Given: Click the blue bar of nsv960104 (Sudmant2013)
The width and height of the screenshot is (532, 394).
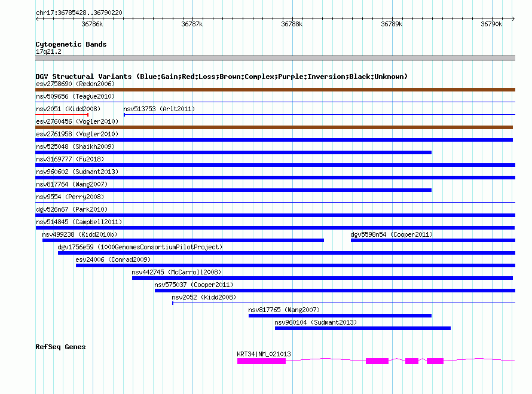Looking at the screenshot, I should click(x=363, y=328).
